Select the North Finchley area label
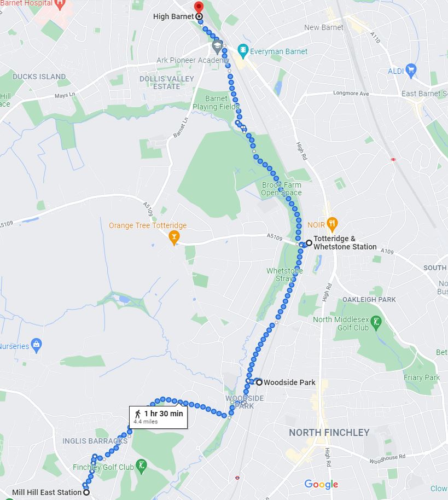This screenshot has width=448, height=500. (x=329, y=433)
